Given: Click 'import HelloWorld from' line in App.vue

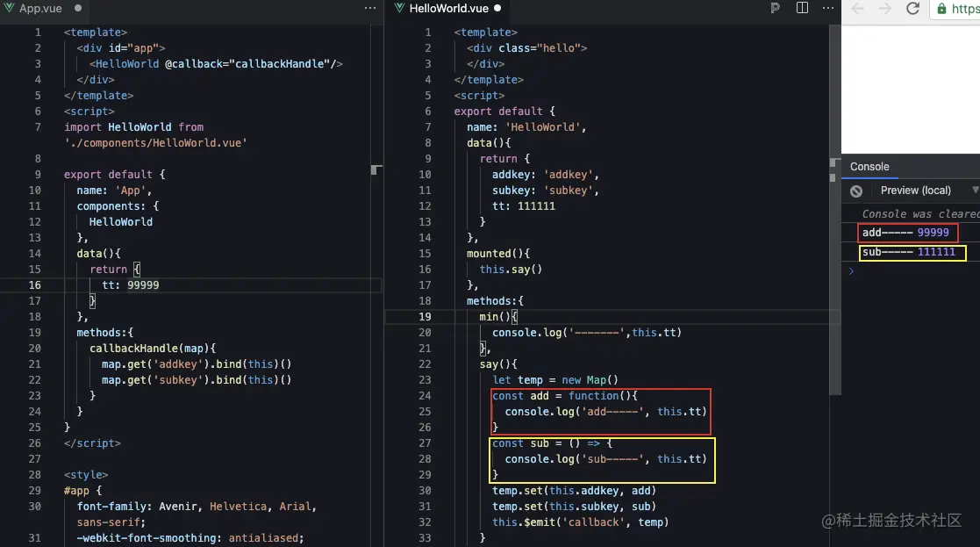Looking at the screenshot, I should 133,127.
